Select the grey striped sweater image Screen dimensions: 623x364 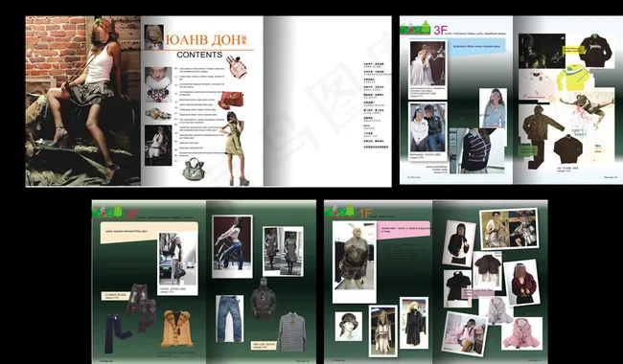point(292,331)
